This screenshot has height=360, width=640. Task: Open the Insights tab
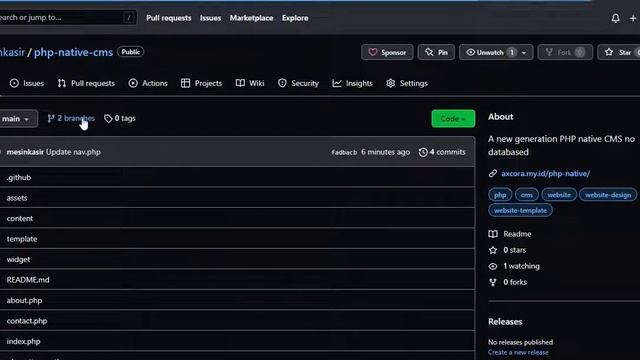point(352,83)
